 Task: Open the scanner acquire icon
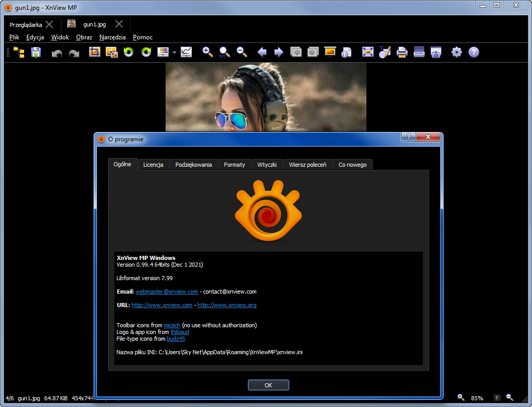(419, 52)
